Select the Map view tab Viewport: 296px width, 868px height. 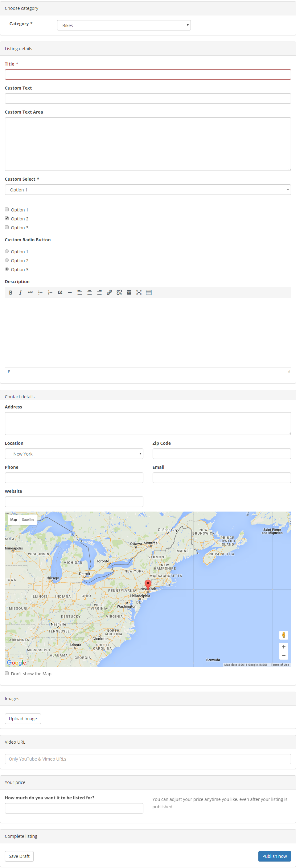pos(14,520)
